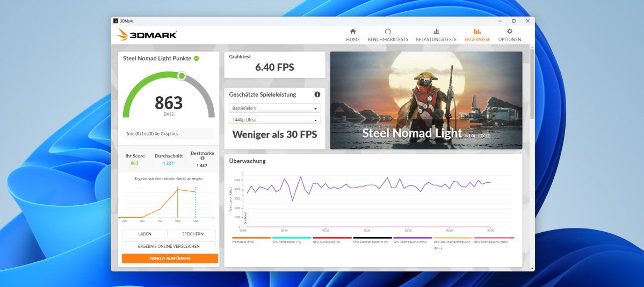The image size is (644, 287).
Task: Expand the 1440p Ultra resolution dropdown
Action: [274, 120]
